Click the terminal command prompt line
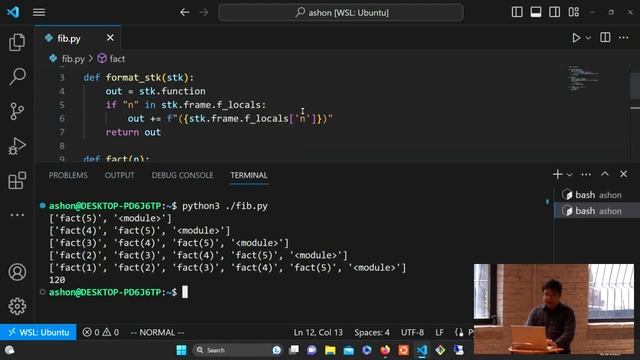Viewport: 640px width, 360px height. 118,292
